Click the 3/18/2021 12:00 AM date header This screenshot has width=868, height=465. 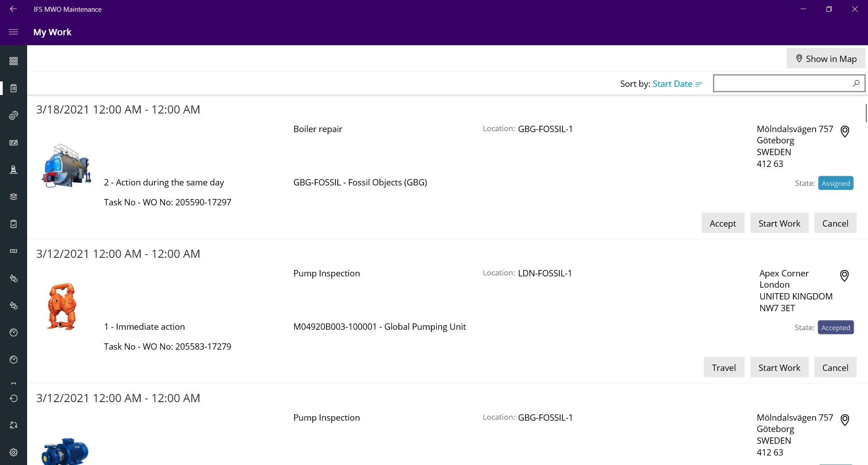(118, 109)
